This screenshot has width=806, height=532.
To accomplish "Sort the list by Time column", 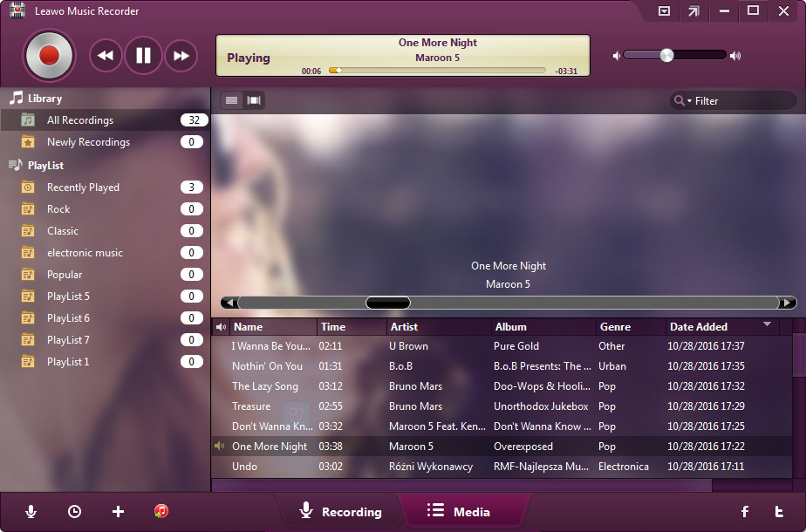I will click(352, 327).
